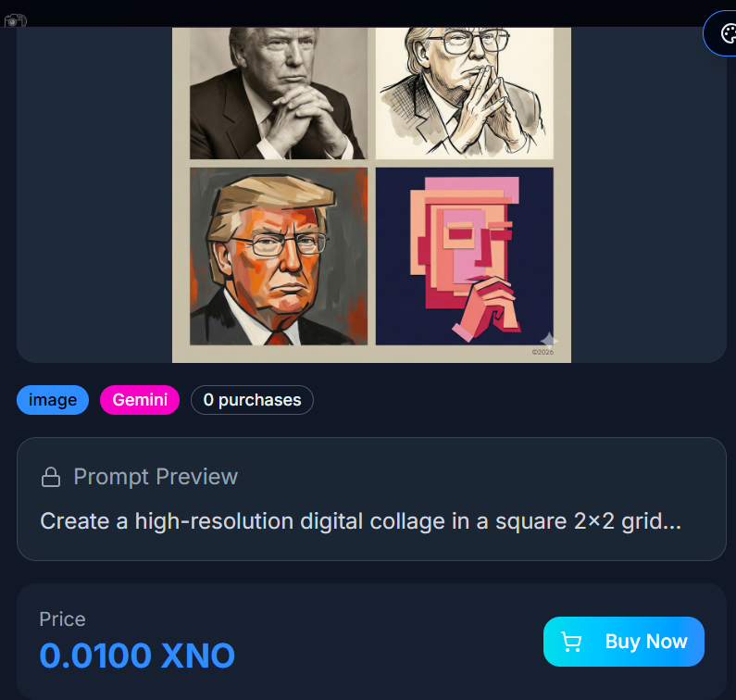Click the 'Price' label

(62, 619)
